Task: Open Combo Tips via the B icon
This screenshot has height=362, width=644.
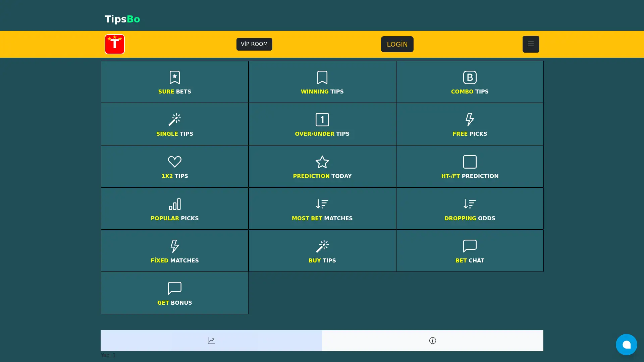Action: (x=470, y=77)
